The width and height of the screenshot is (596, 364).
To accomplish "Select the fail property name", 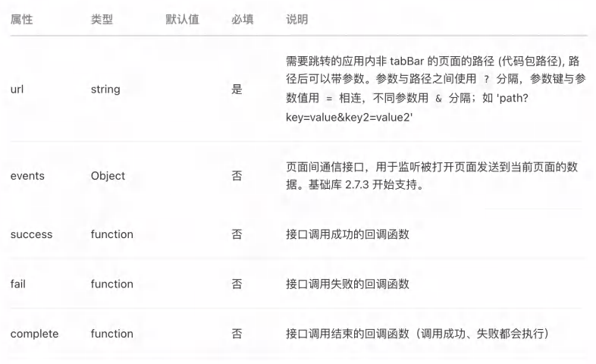I will pos(18,284).
